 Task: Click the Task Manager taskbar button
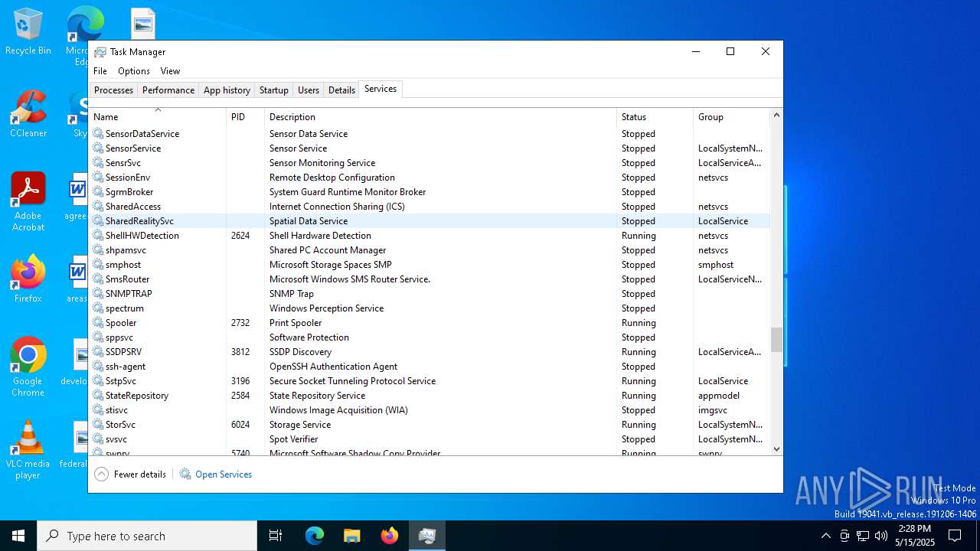click(426, 536)
